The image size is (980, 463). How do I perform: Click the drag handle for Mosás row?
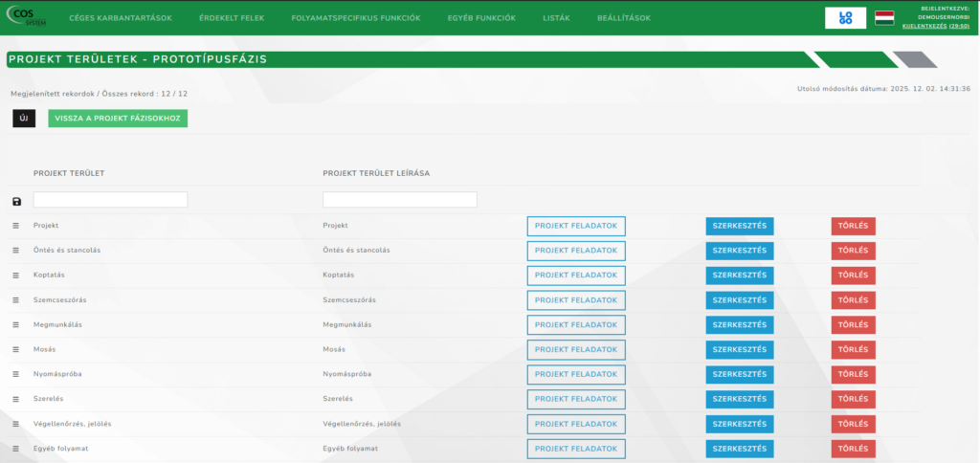tap(15, 350)
